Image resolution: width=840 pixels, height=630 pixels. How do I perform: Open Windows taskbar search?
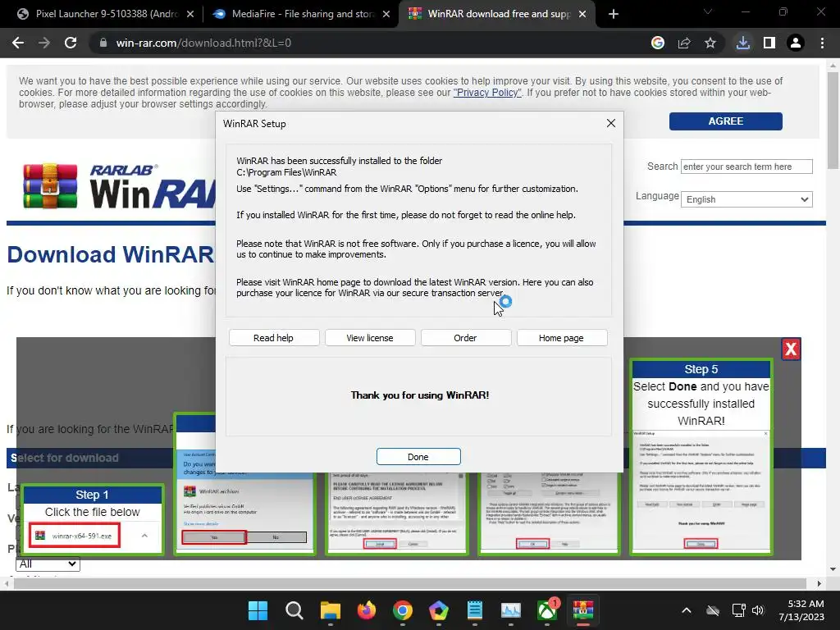(294, 610)
